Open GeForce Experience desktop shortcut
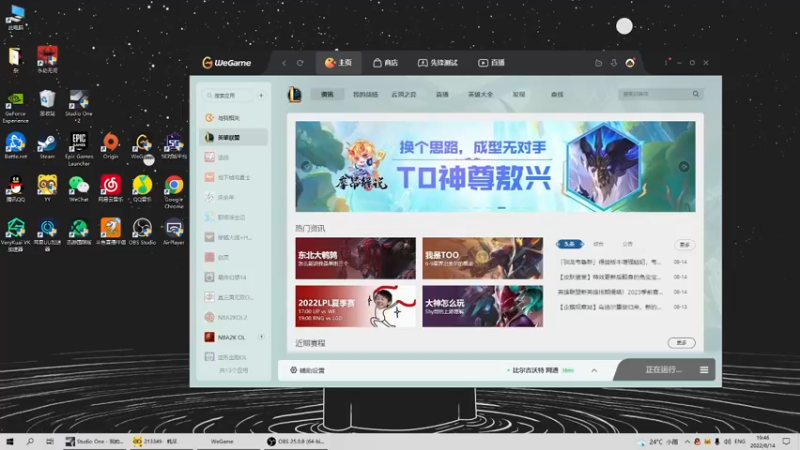 pyautogui.click(x=15, y=108)
